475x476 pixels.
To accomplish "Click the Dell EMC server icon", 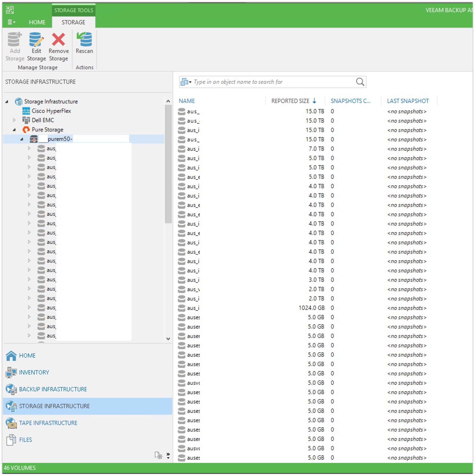I will (26, 120).
